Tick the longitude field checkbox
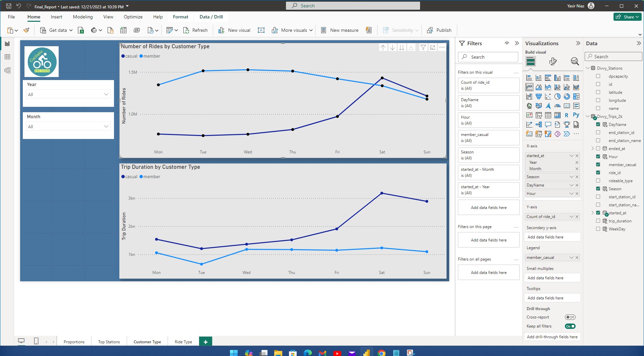 click(598, 100)
